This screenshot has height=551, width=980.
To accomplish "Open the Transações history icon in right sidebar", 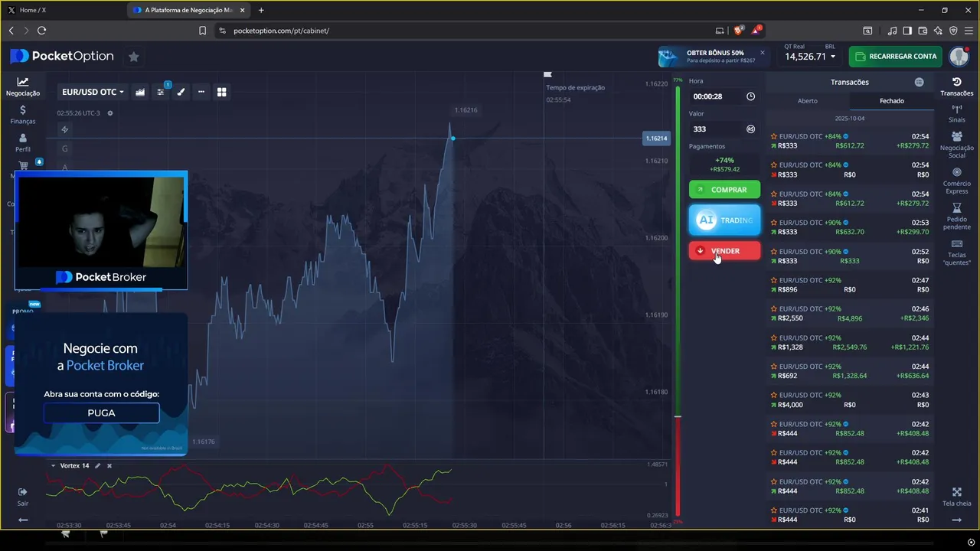I will click(x=957, y=86).
